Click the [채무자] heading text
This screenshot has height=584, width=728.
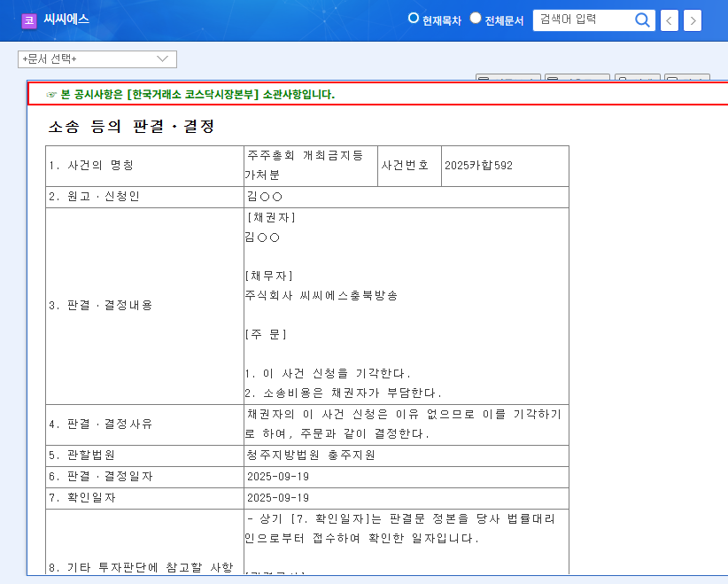click(269, 276)
